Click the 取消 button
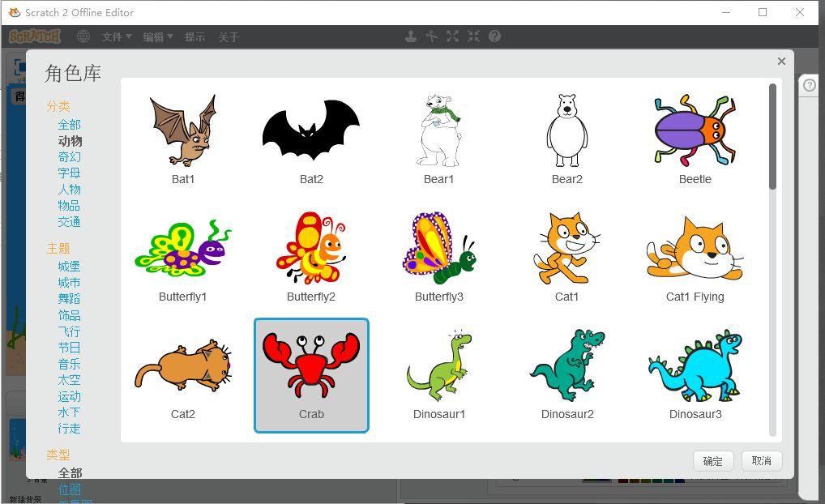 (762, 461)
